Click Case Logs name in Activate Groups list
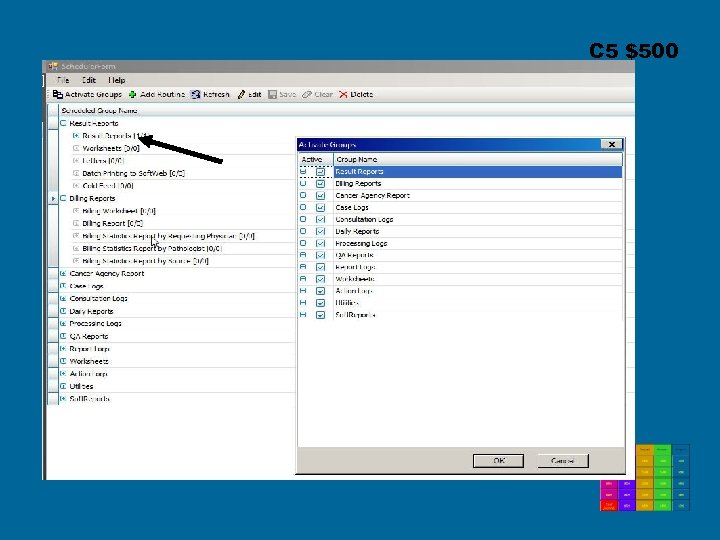Viewport: 720px width, 540px height. point(352,208)
